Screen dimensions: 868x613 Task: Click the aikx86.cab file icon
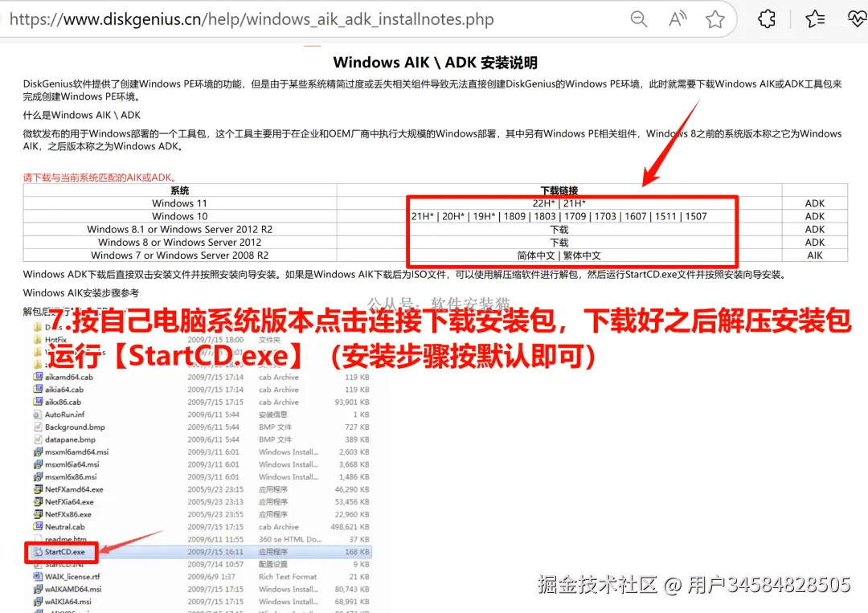38,402
